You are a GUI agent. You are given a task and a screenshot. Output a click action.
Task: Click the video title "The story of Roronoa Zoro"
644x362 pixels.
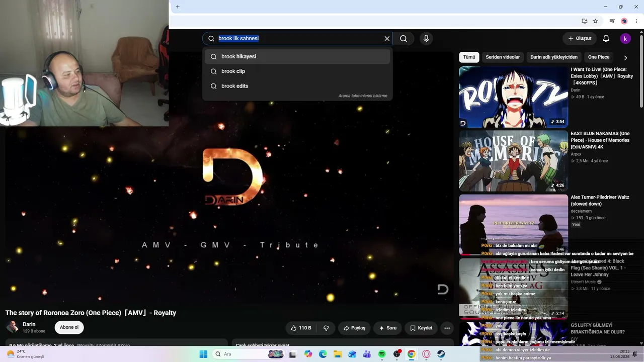tap(91, 313)
